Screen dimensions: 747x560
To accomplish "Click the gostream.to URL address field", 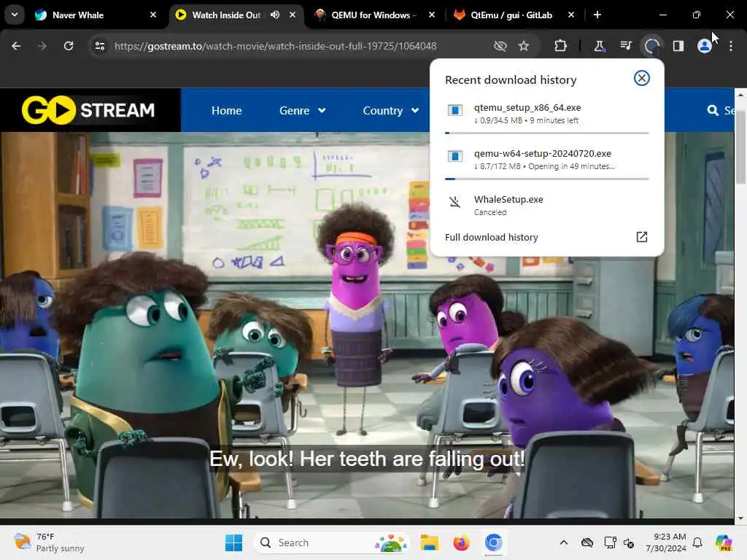I will tap(276, 46).
